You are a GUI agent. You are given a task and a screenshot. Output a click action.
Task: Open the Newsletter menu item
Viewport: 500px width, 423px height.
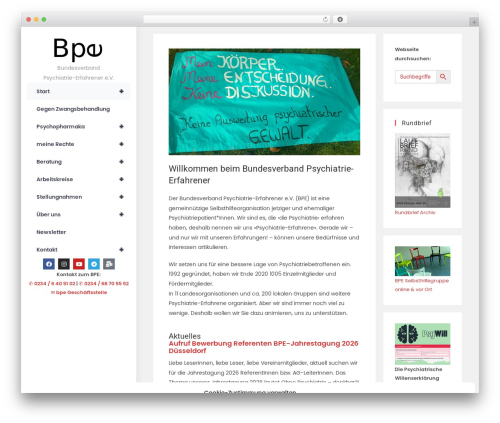51,232
